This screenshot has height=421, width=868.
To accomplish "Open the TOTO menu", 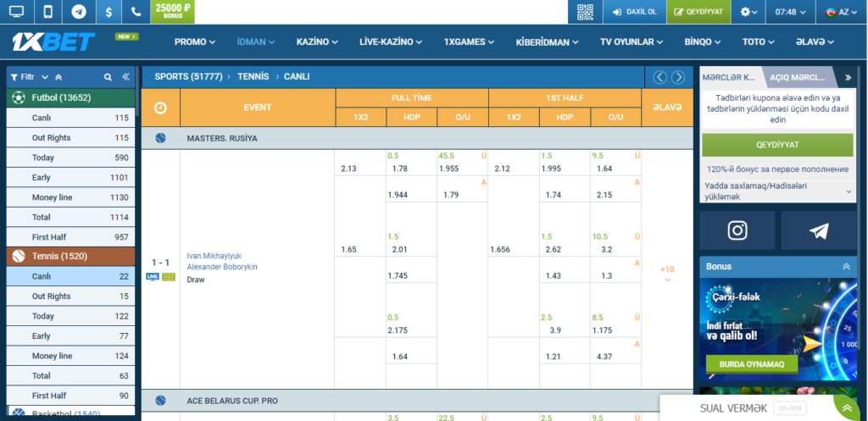I will click(x=759, y=42).
